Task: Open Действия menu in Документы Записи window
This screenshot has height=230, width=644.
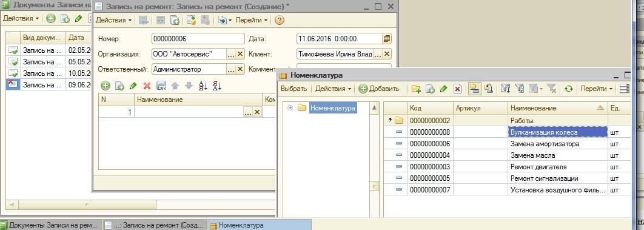Action: point(21,18)
